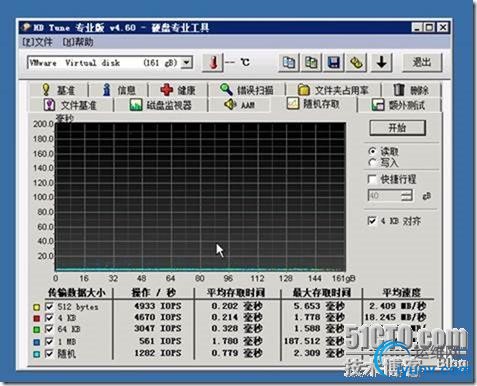Click the 561 IOPS value

160,341
